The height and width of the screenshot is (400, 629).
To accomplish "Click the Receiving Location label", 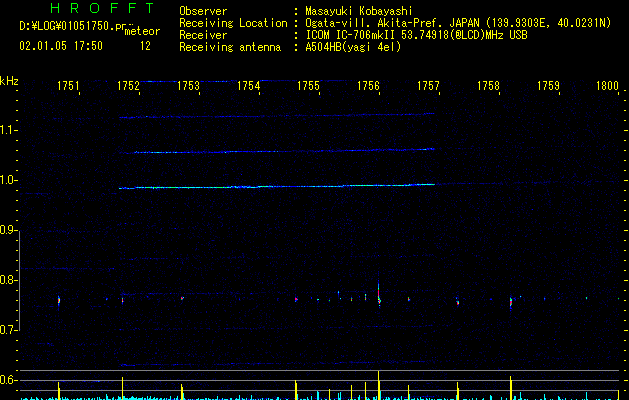I will tap(233, 23).
